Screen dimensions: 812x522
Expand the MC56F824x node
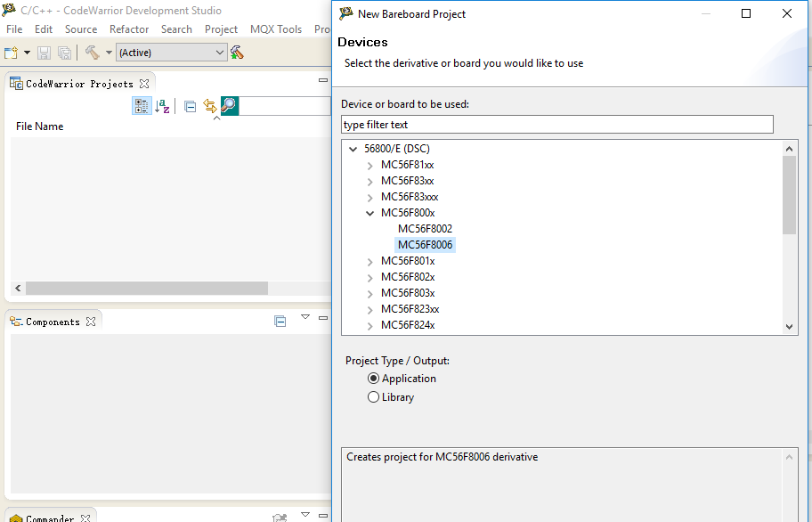(x=369, y=326)
